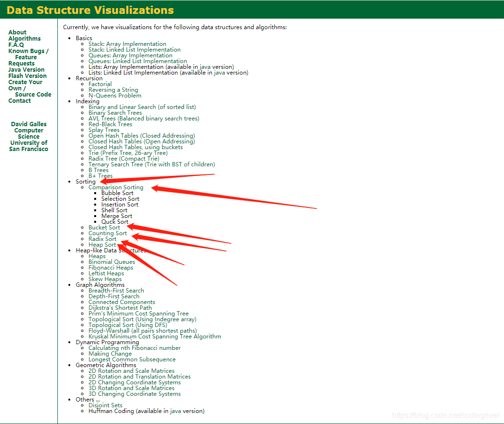Open Connected Components link
Screen dimensions: 504x424
pyautogui.click(x=122, y=302)
